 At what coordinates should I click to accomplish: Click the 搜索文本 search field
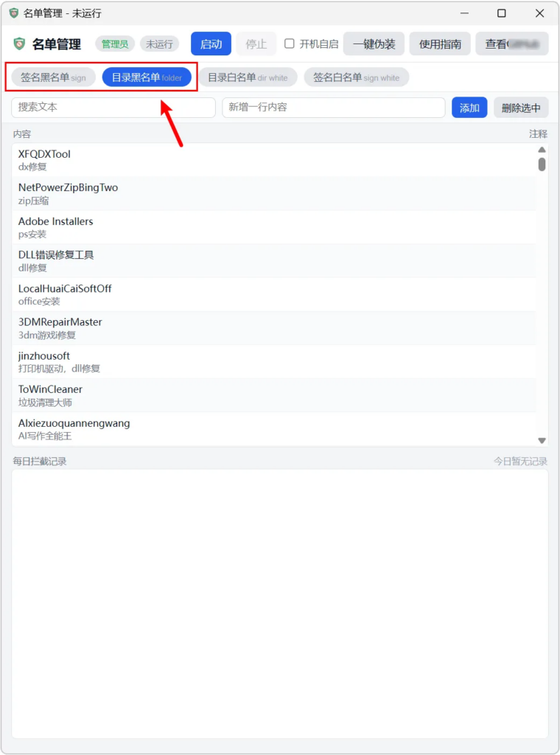tap(113, 108)
